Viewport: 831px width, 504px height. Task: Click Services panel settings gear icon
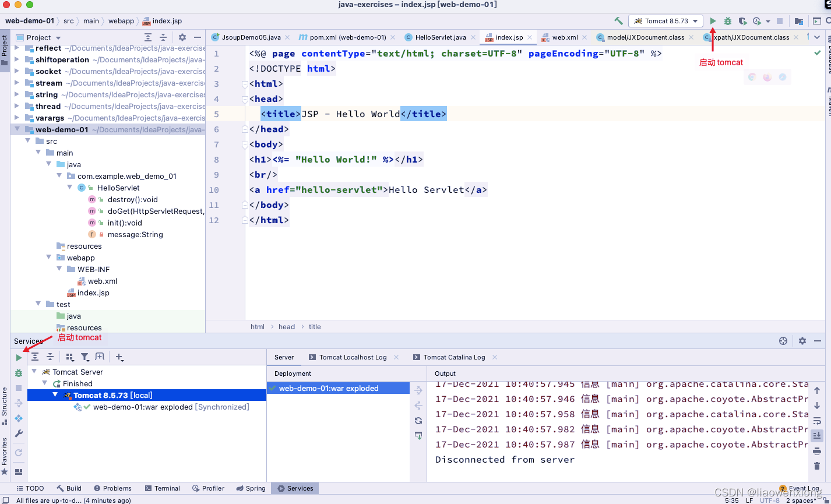[x=802, y=341]
